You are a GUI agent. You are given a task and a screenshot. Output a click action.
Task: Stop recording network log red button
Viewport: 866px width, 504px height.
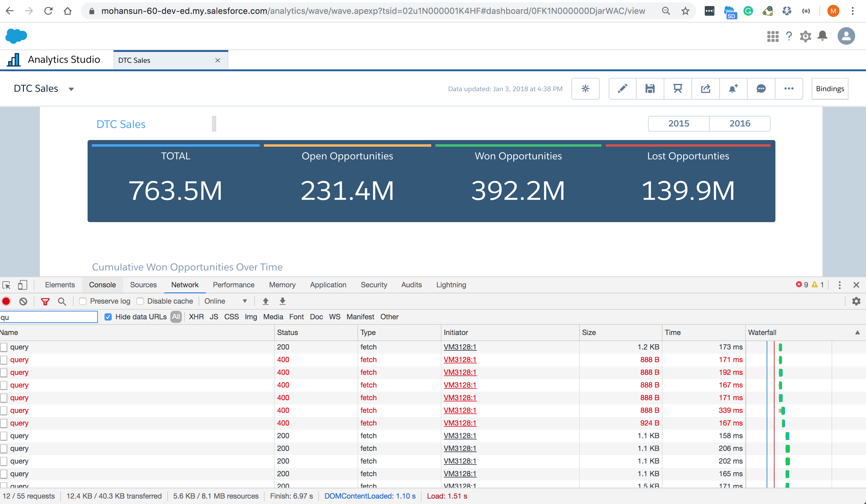pyautogui.click(x=6, y=301)
